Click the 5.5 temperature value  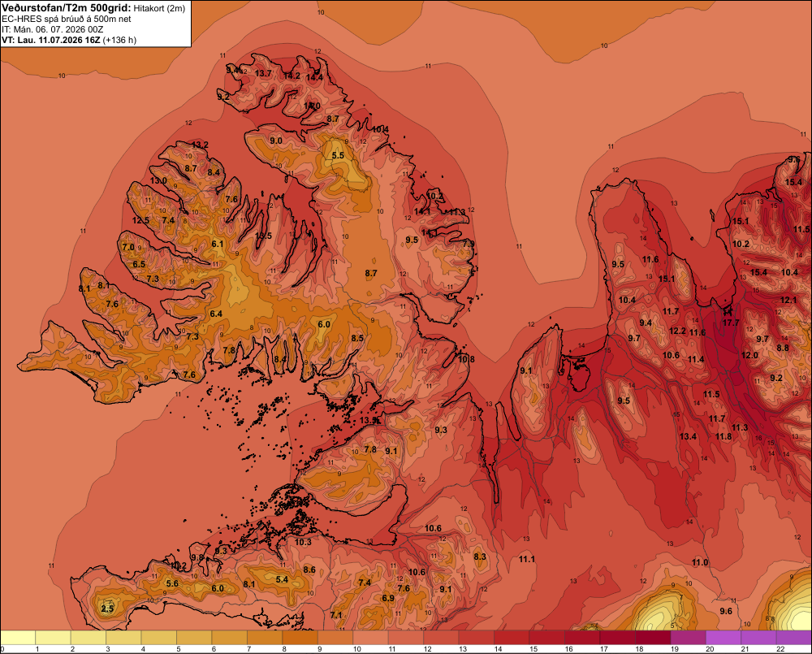tap(338, 155)
